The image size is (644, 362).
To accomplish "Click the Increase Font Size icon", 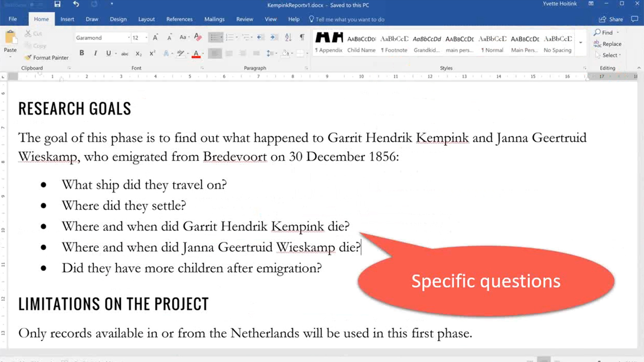I will point(155,37).
